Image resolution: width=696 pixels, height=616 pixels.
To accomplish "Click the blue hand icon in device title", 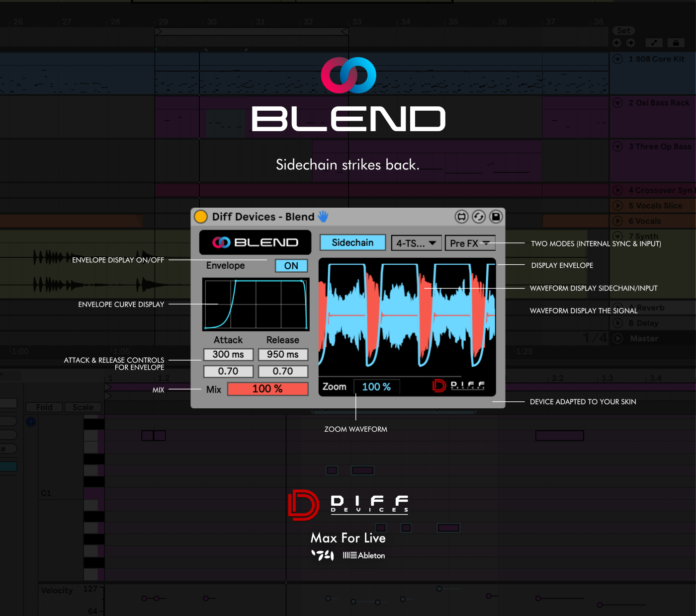I will [323, 216].
